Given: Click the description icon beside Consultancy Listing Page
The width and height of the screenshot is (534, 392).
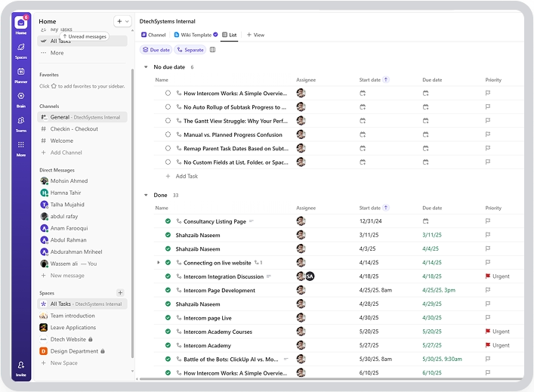Looking at the screenshot, I should [x=252, y=221].
